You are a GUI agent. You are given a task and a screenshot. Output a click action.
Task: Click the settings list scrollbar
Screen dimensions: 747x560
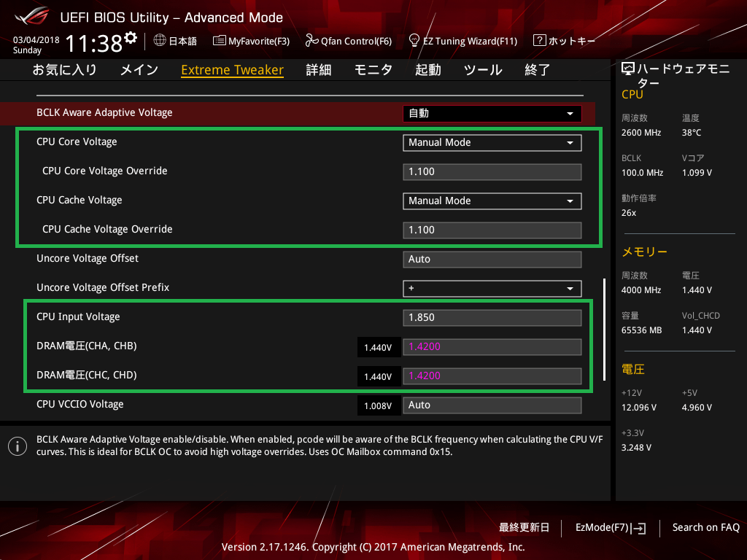pos(605,330)
